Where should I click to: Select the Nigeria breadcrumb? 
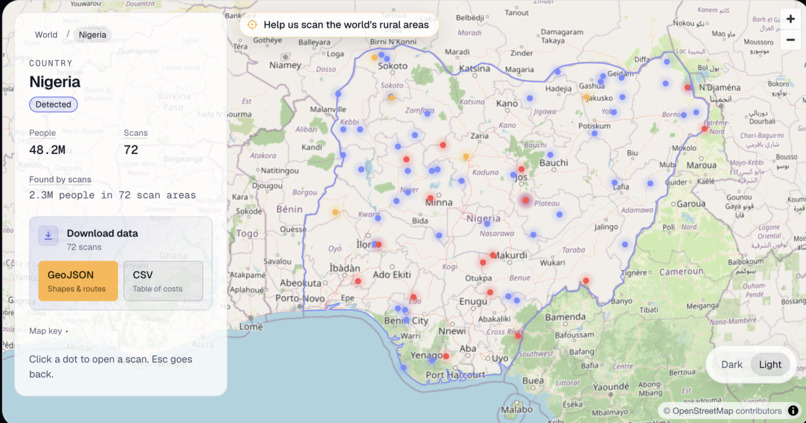tap(93, 35)
